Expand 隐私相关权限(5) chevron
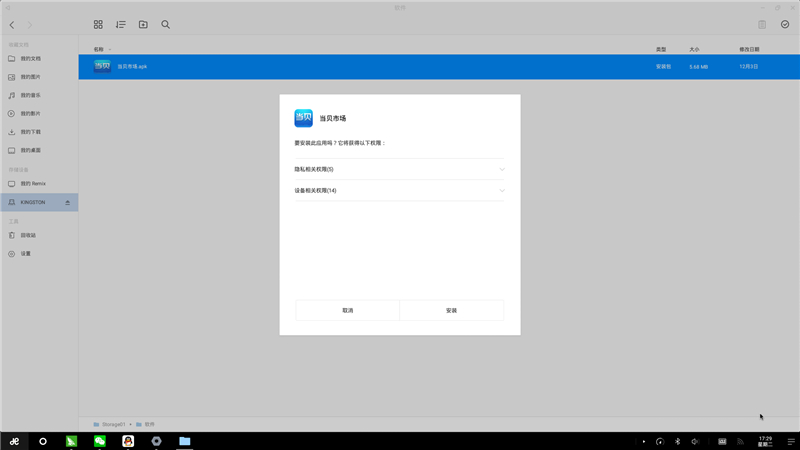 point(502,169)
